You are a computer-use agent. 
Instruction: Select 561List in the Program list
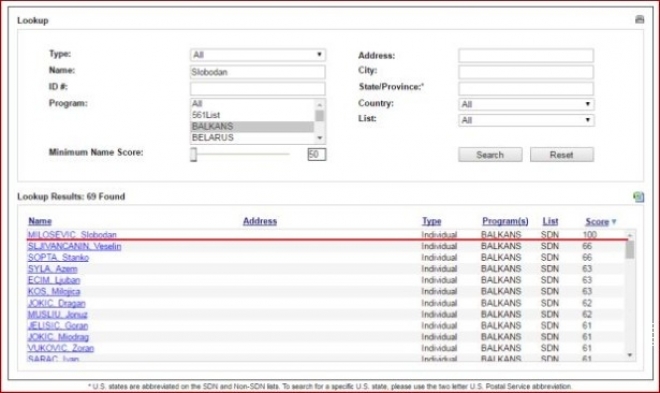pyautogui.click(x=252, y=115)
